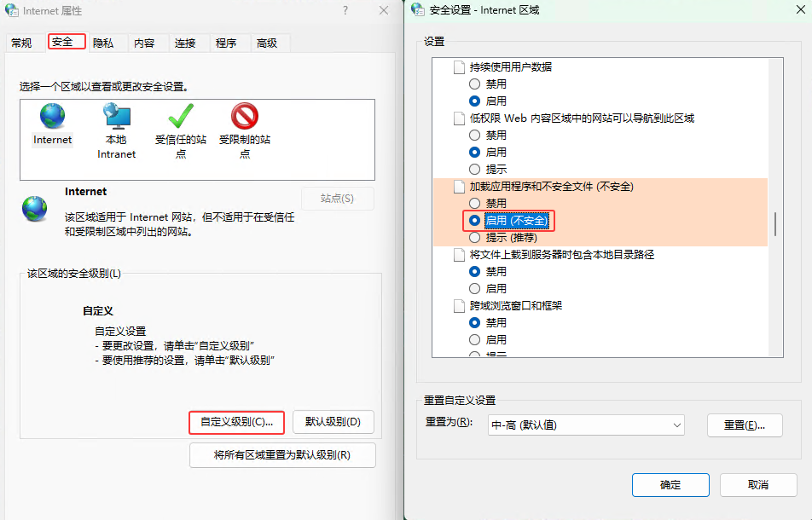Select 启用 under 持续使用用户数据
This screenshot has height=520, width=812.
click(x=474, y=101)
